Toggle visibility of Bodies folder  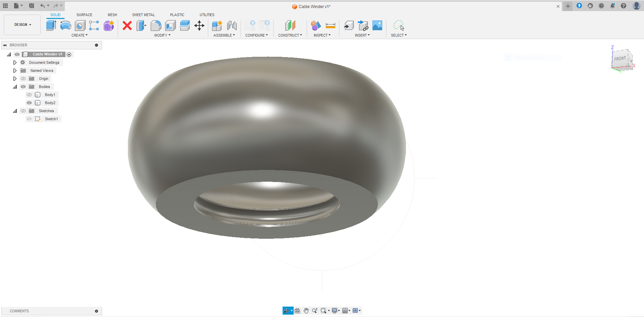[23, 87]
